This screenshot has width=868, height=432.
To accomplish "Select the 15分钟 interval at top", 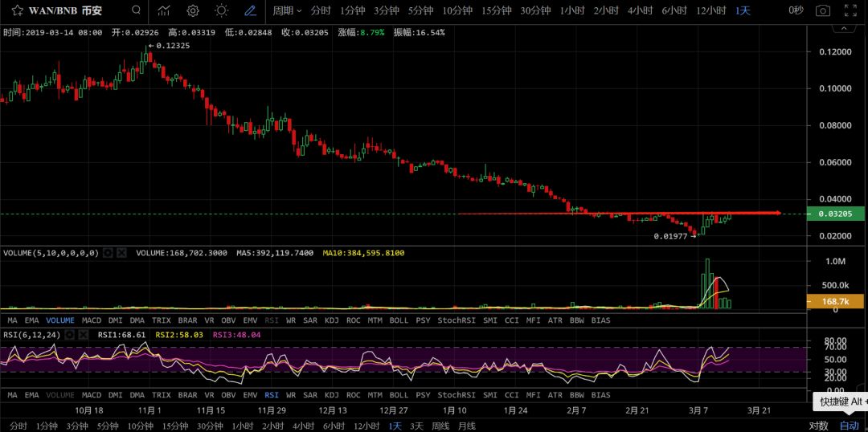I will [497, 10].
